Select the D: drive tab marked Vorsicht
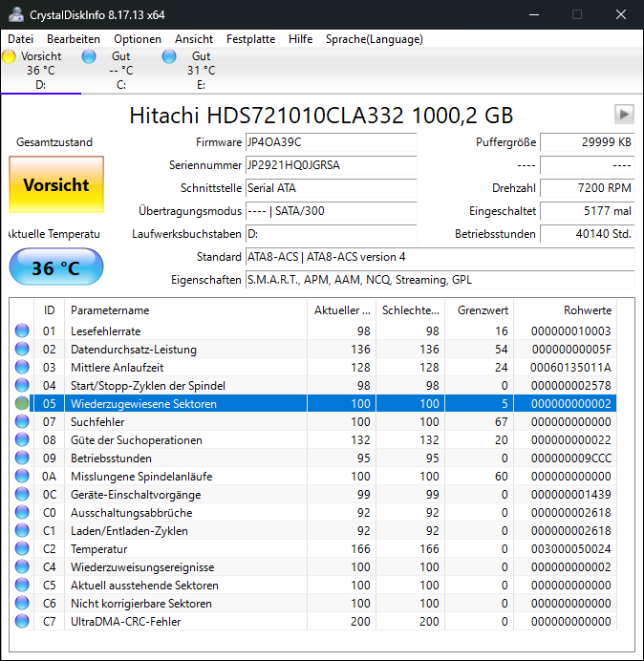This screenshot has height=661, width=644. (x=40, y=71)
